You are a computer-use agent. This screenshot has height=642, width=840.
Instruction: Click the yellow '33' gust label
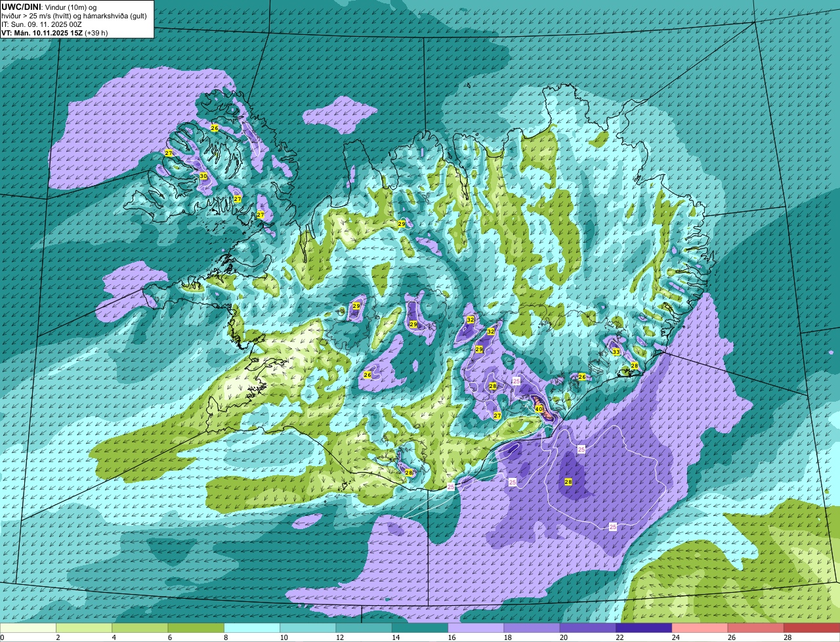coord(616,352)
